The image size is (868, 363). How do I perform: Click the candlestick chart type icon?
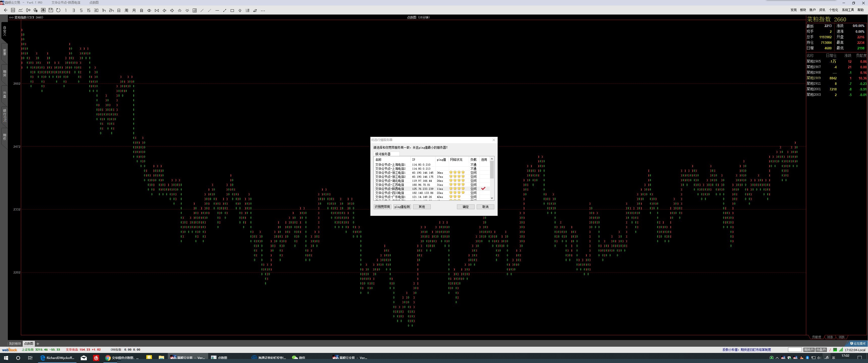[x=28, y=10]
